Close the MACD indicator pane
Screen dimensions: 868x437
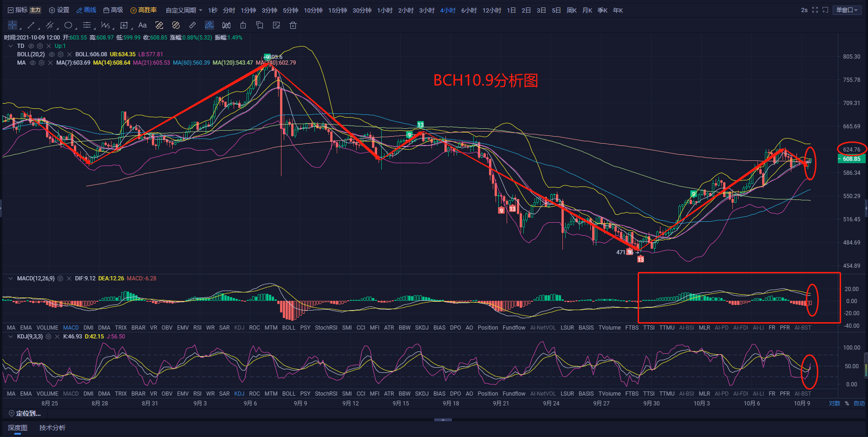point(69,278)
